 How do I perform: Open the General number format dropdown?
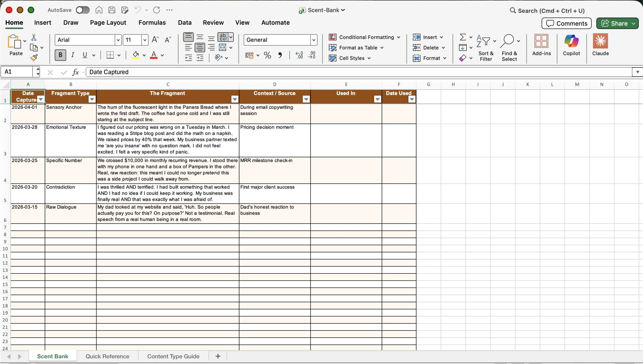tap(313, 40)
